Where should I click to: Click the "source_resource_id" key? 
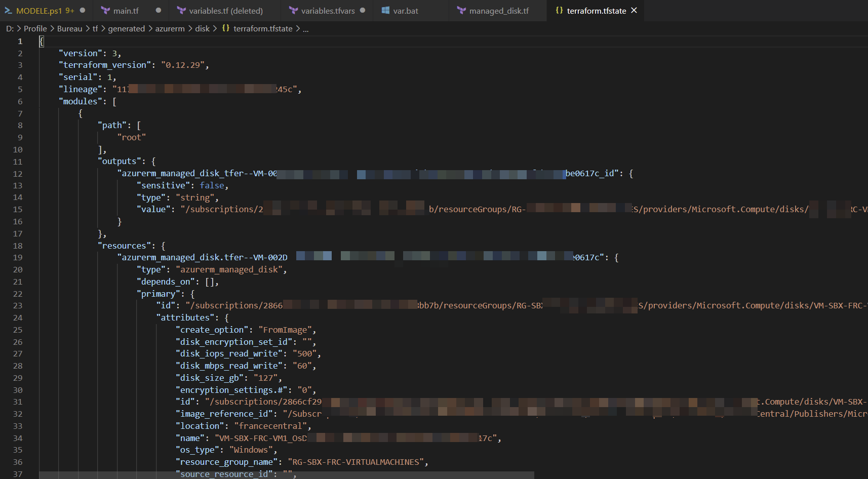pos(224,474)
